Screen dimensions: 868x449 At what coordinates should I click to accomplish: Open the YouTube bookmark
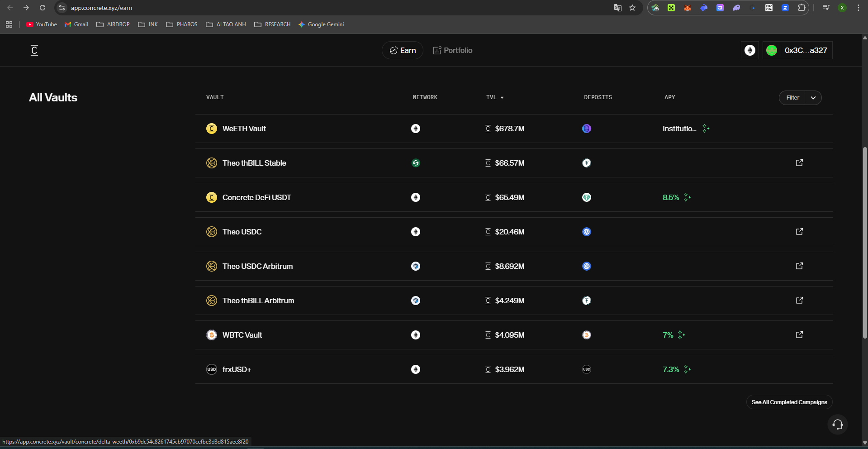pos(42,24)
